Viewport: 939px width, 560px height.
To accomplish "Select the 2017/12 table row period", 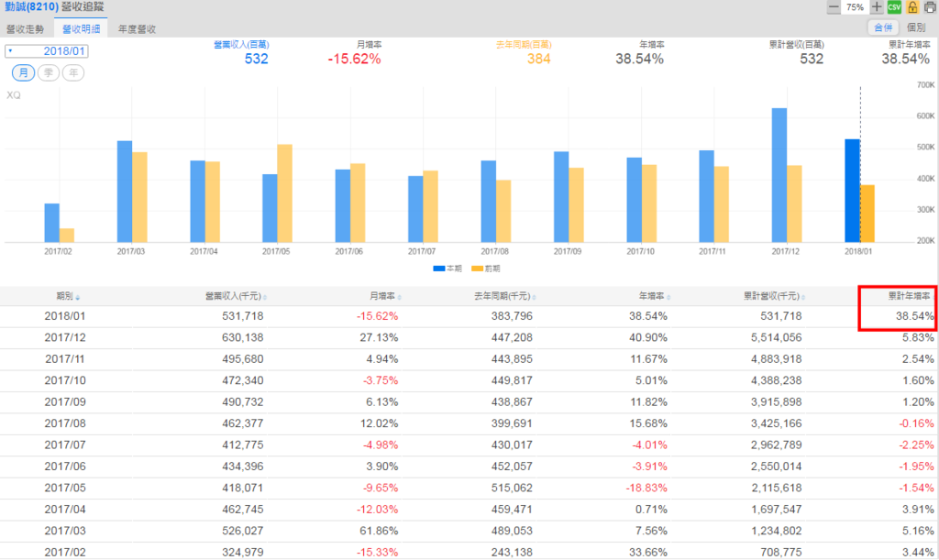I will pyautogui.click(x=65, y=337).
